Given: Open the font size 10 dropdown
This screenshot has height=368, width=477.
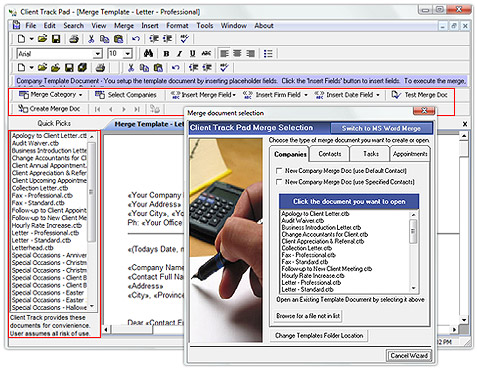Looking at the screenshot, I should tap(128, 53).
